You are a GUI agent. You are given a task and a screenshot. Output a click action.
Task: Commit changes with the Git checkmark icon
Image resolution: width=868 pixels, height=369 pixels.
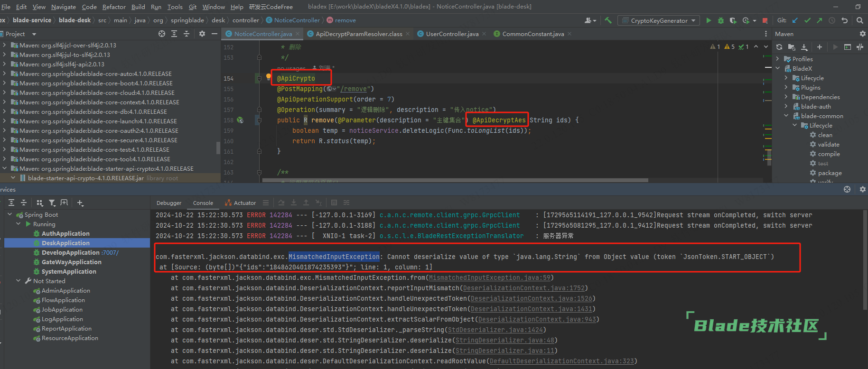pyautogui.click(x=807, y=20)
